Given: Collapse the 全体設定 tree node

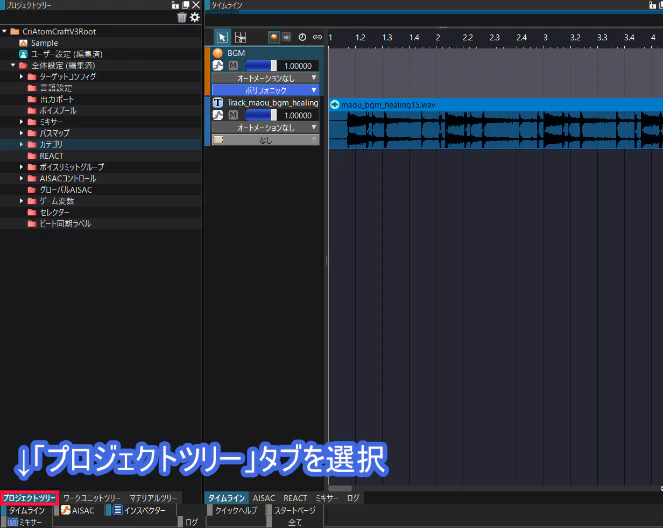Looking at the screenshot, I should pos(13,65).
